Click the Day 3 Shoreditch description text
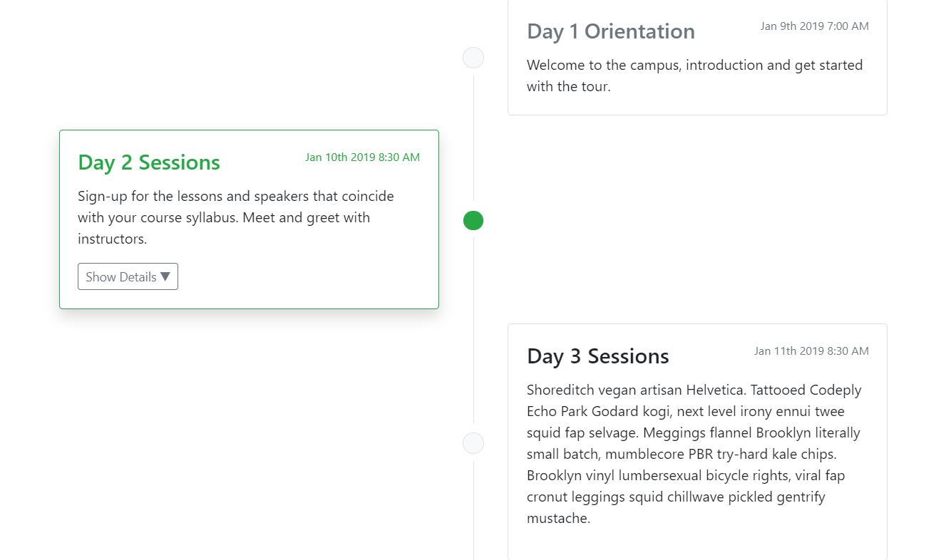Viewport: 951px width, 560px height. [x=694, y=454]
